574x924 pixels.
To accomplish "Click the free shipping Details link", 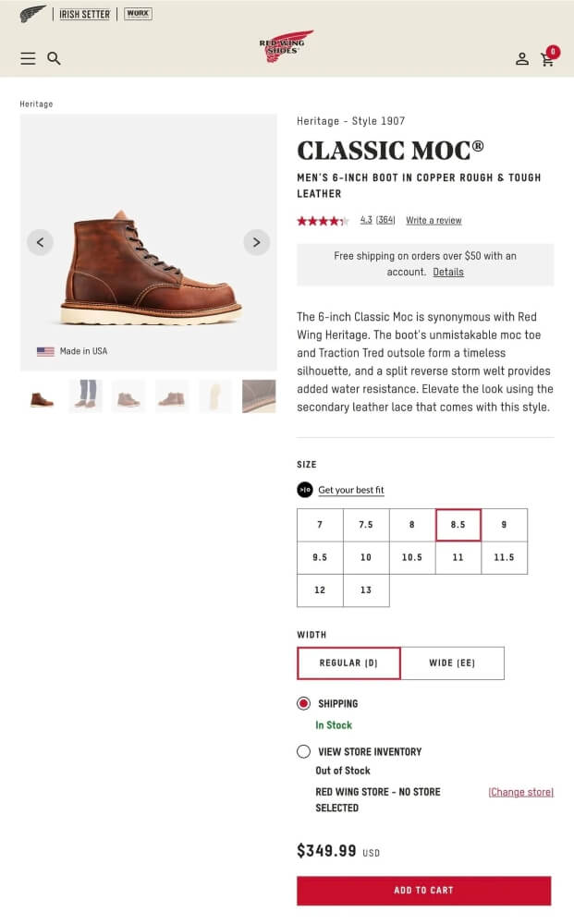I will click(448, 272).
